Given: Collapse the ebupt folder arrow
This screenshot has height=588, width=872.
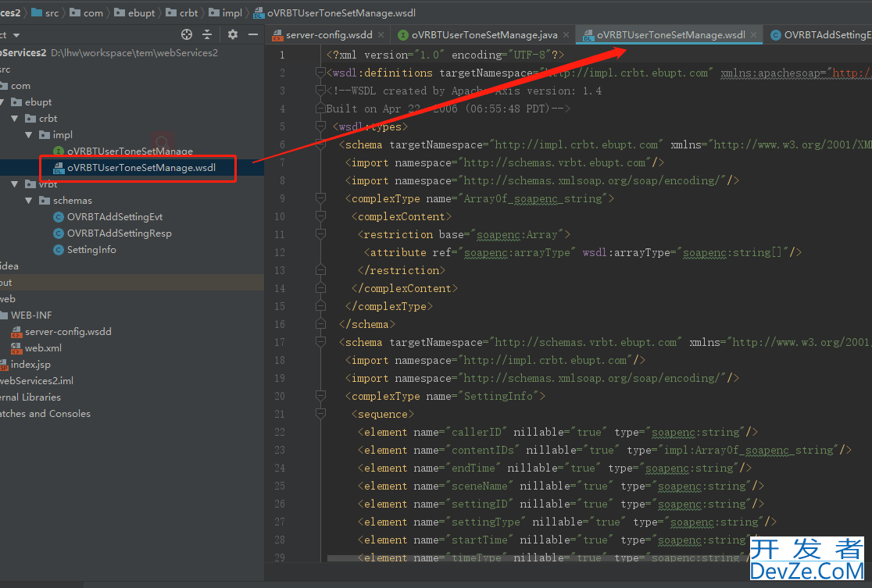Looking at the screenshot, I should pyautogui.click(x=2, y=102).
